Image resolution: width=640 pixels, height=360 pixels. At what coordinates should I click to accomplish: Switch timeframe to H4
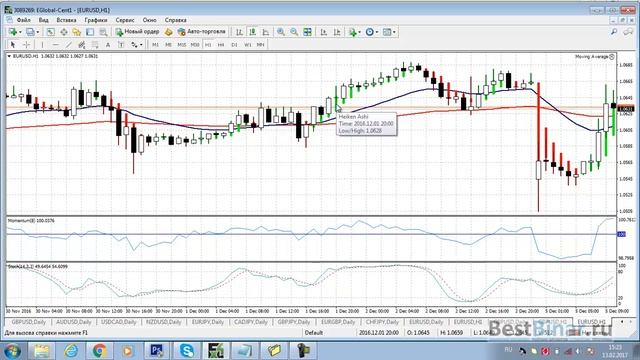[x=221, y=45]
